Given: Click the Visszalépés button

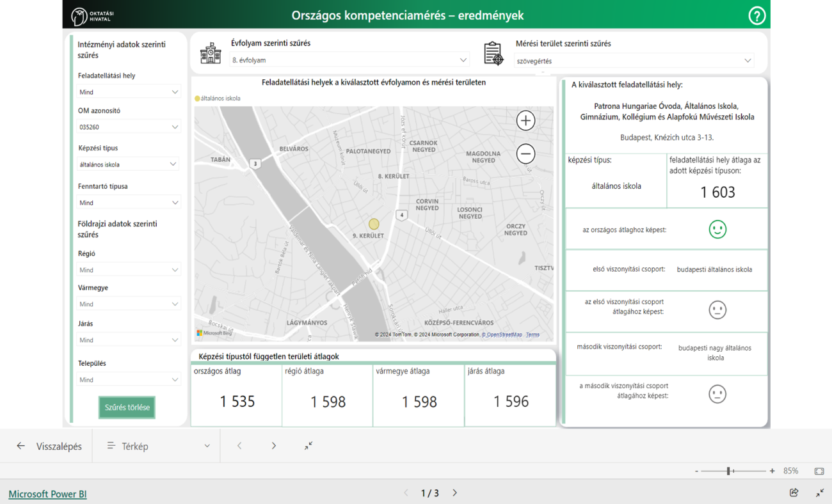Looking at the screenshot, I should (49, 446).
